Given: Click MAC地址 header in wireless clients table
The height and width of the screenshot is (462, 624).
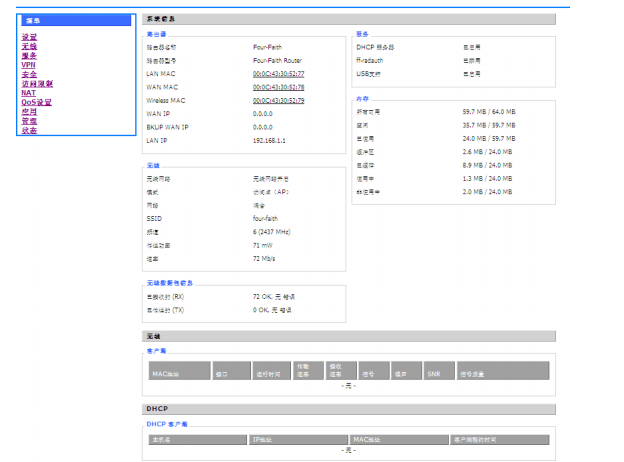Looking at the screenshot, I should pyautogui.click(x=179, y=370).
